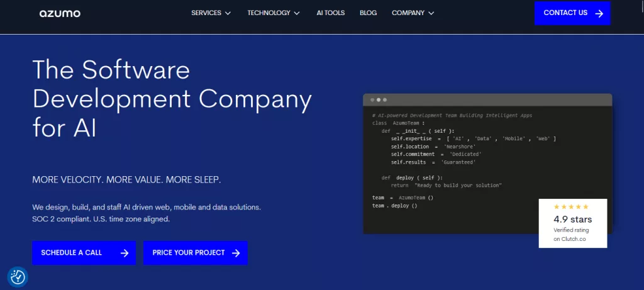Image resolution: width=644 pixels, height=290 pixels.
Task: Expand the Technology dropdown chevron
Action: coord(297,13)
